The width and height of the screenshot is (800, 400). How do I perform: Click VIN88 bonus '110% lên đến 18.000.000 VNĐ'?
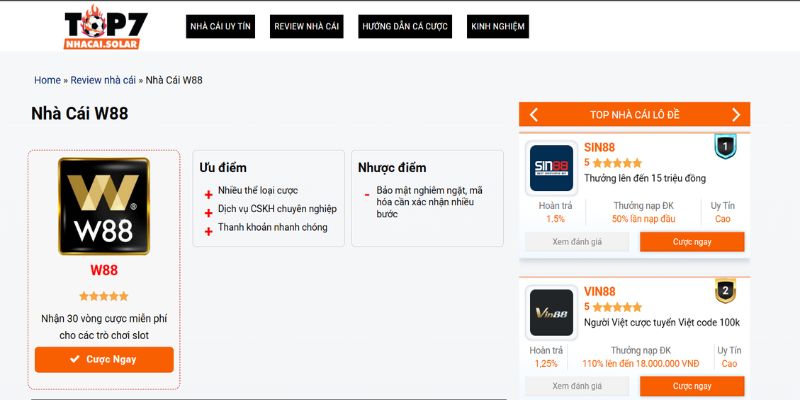[641, 364]
